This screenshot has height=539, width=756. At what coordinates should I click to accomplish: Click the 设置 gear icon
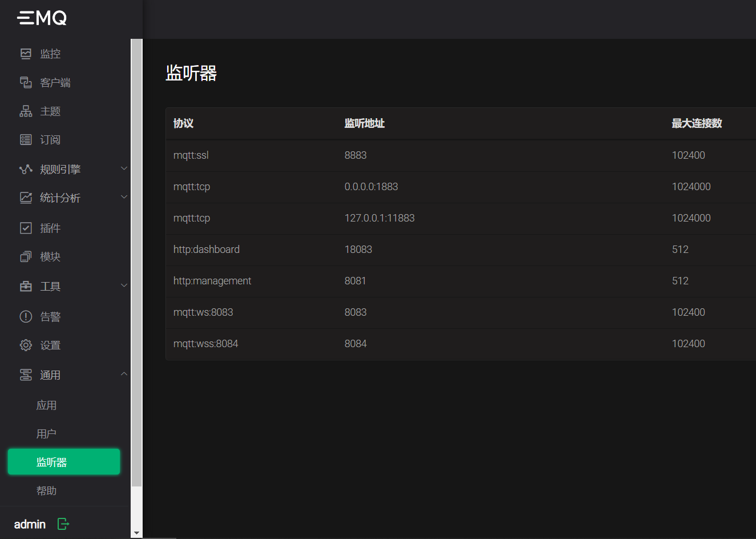click(x=26, y=345)
